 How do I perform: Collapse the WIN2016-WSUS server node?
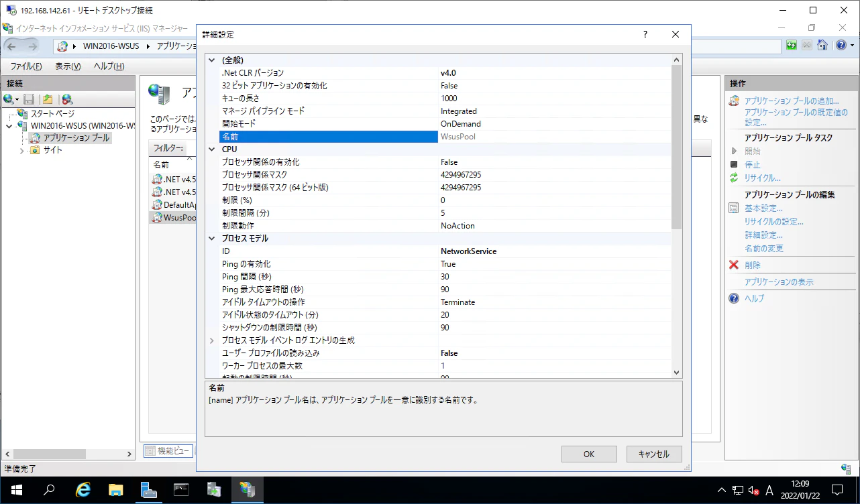click(9, 125)
